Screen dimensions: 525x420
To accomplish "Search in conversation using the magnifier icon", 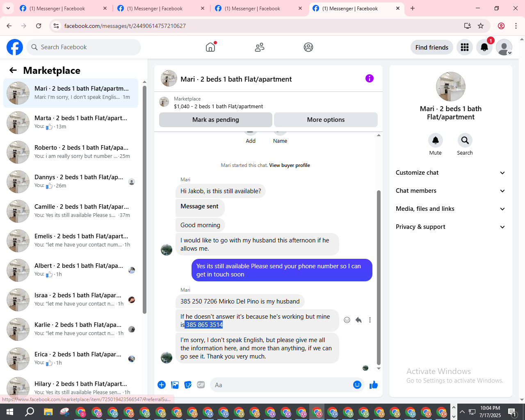I will pos(465,140).
